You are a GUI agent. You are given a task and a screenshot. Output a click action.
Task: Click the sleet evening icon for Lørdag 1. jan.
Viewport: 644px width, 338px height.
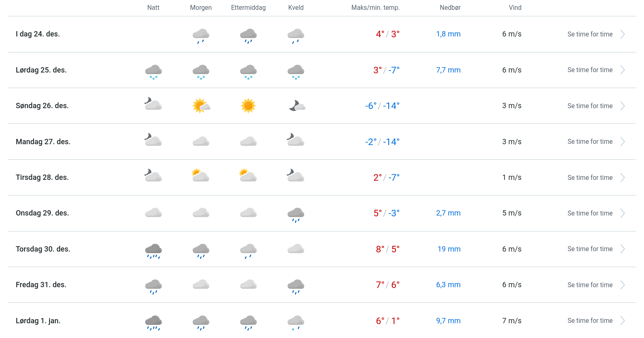pyautogui.click(x=296, y=322)
